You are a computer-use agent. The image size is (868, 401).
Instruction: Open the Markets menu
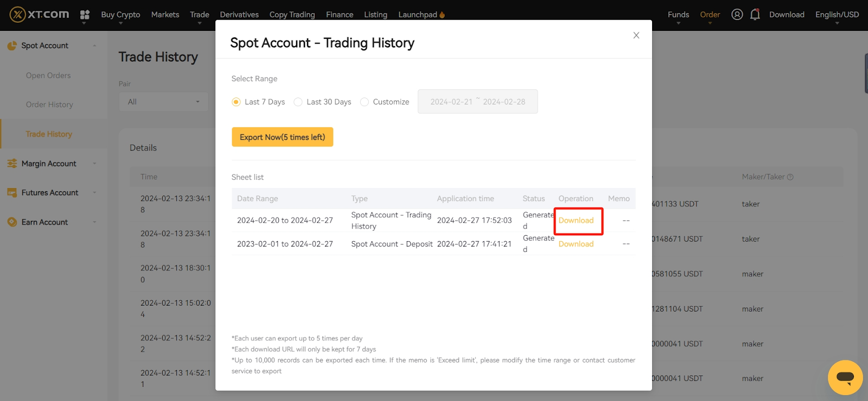coord(165,15)
